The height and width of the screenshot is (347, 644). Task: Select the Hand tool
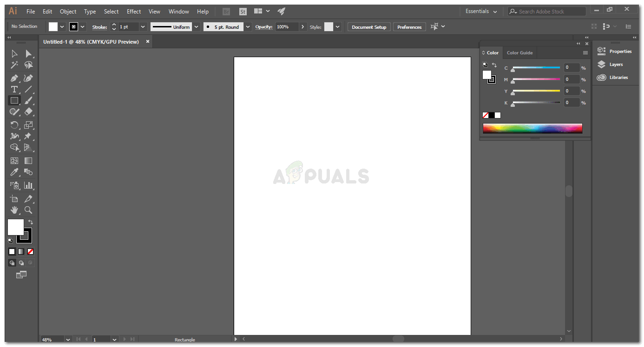(x=14, y=210)
